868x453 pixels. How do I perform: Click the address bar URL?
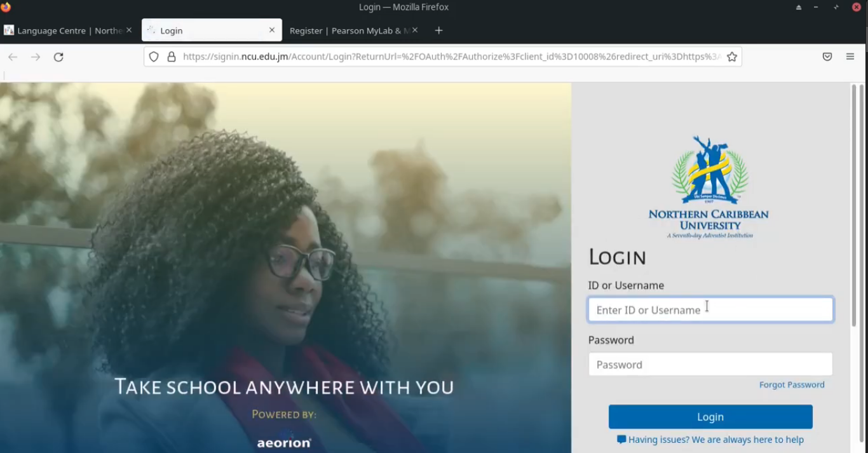[445, 57]
